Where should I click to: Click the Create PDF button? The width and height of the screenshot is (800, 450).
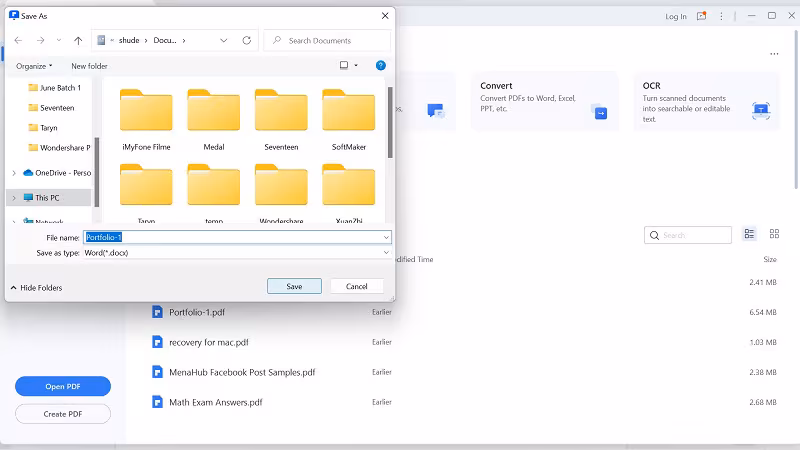tap(63, 414)
